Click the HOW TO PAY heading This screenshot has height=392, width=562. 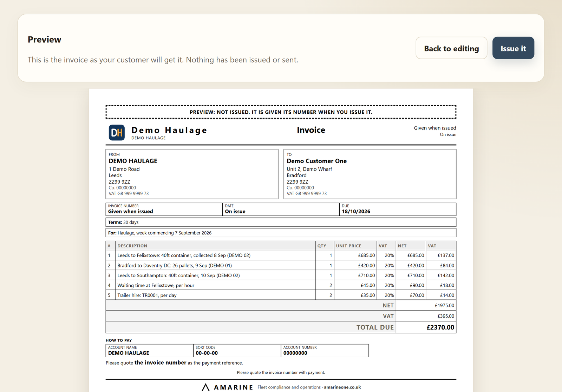pos(119,340)
